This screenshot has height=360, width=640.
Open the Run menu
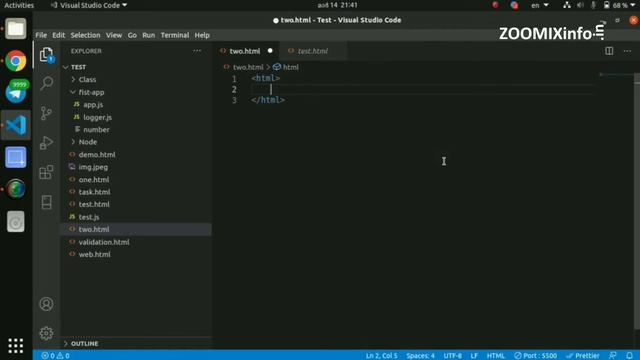[149, 35]
